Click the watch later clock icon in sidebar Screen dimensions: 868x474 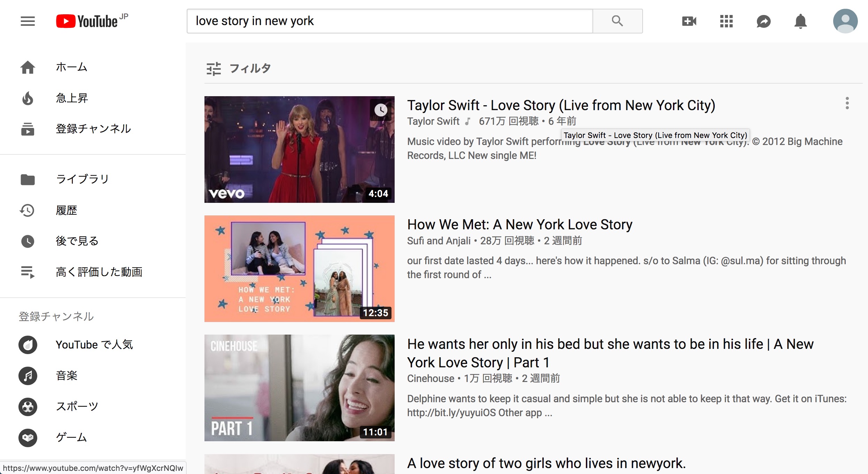coord(28,241)
